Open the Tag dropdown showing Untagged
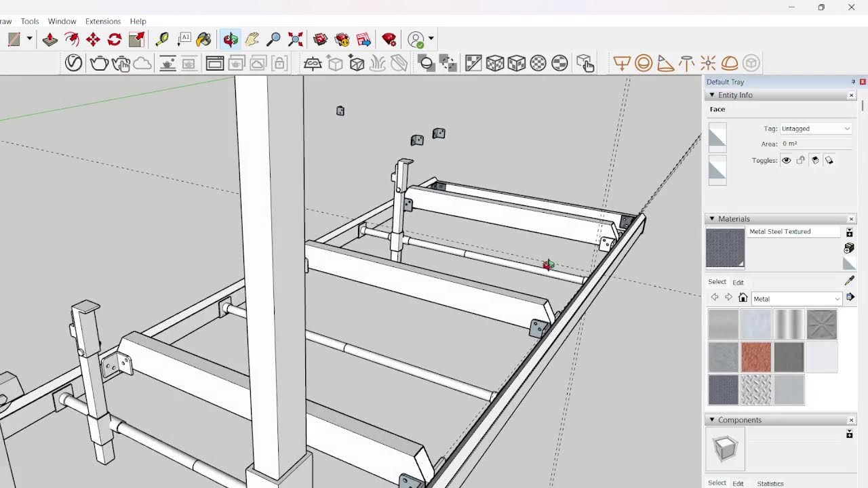The image size is (868, 488). (x=815, y=129)
